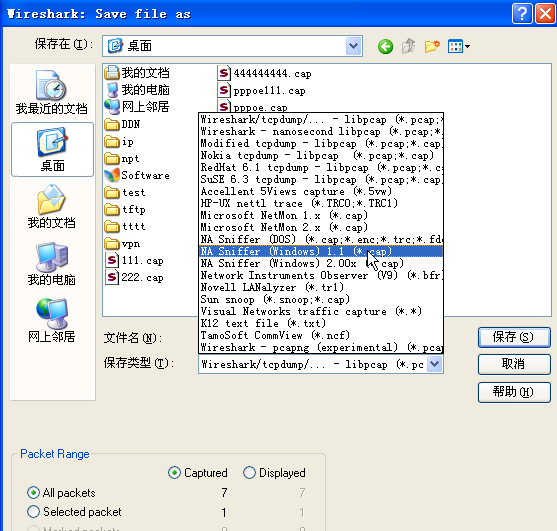
Task: Choose Network Instruments Observer (V9) format
Action: tap(321, 275)
